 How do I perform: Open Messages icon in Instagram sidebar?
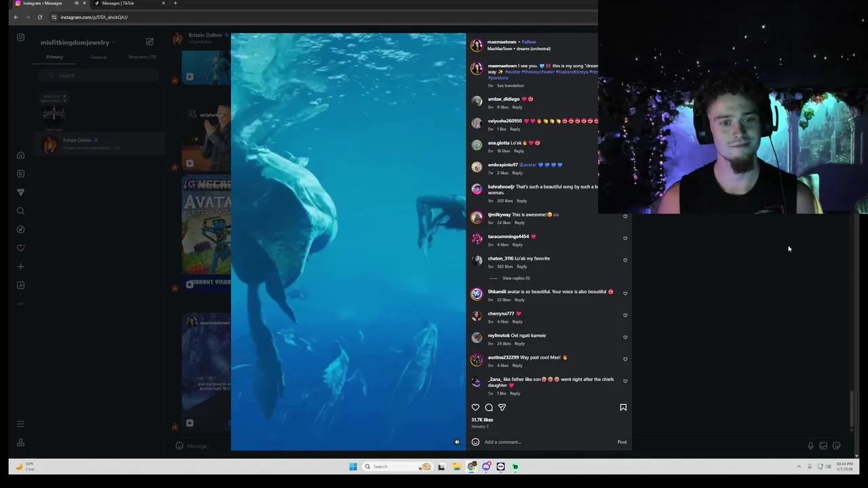click(20, 192)
